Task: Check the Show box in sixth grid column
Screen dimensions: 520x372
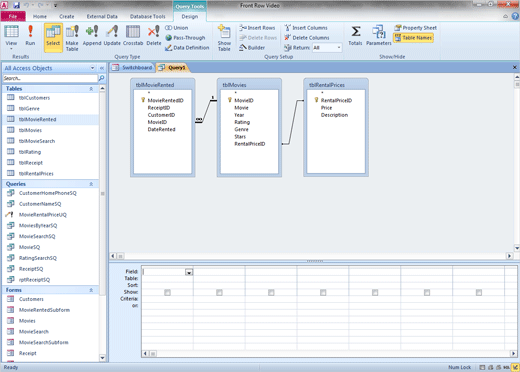Action: [x=427, y=292]
